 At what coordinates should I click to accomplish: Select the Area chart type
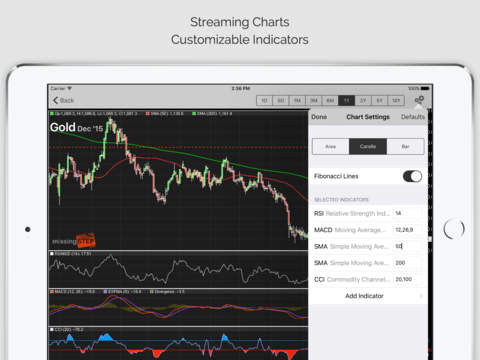tap(331, 146)
